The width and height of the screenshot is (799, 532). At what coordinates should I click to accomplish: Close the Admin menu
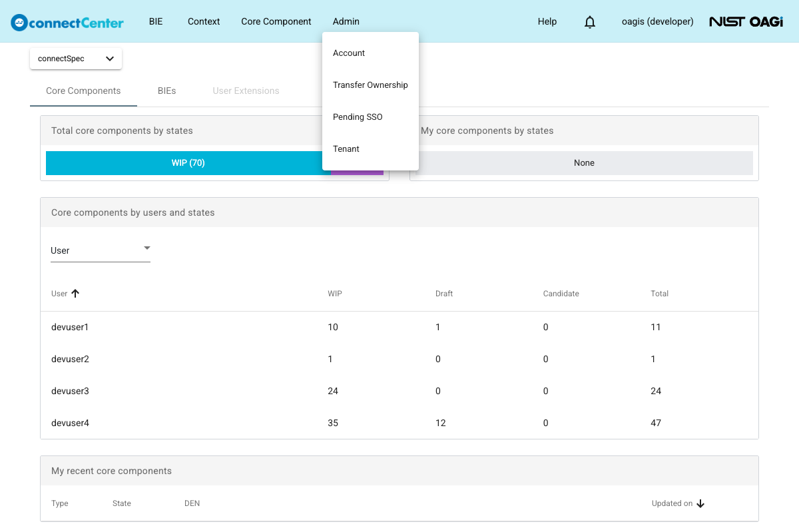346,21
